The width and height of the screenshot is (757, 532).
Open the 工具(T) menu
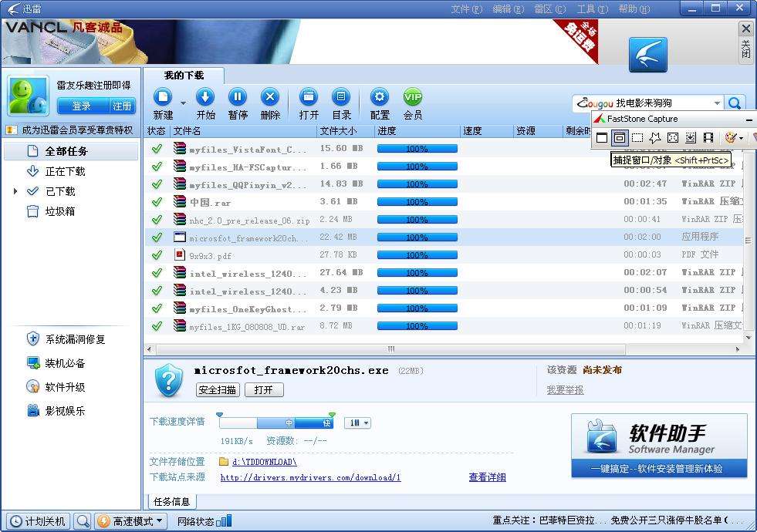593,8
